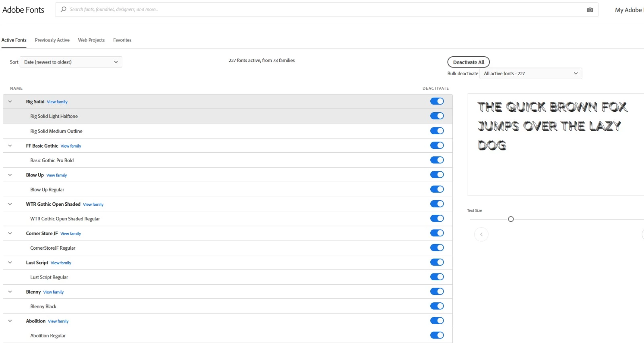644x343 pixels.
Task: View family link for Blow Up
Action: pos(57,175)
